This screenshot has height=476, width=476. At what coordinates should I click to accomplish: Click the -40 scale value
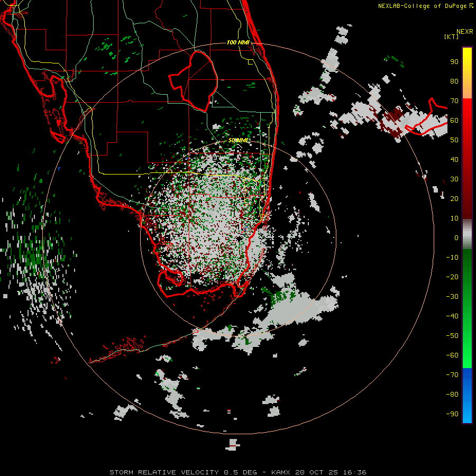pos(452,316)
